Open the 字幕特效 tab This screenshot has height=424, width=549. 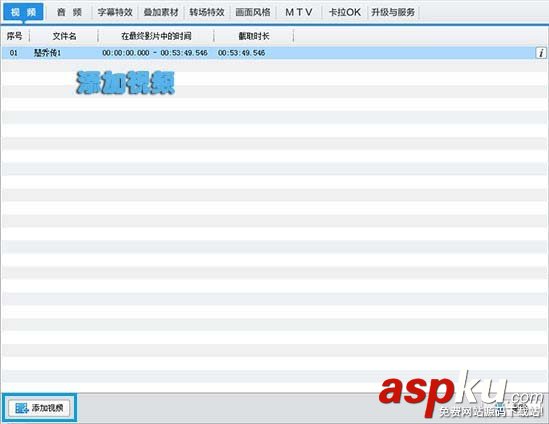pyautogui.click(x=115, y=12)
